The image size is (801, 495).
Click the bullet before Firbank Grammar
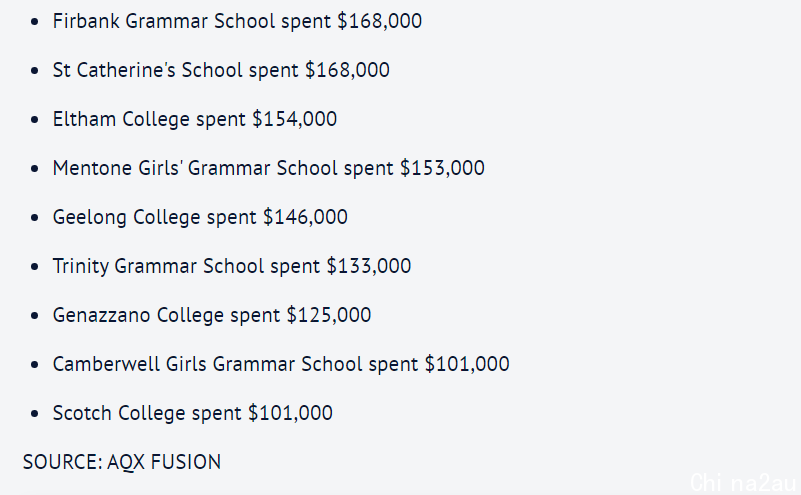(x=34, y=22)
